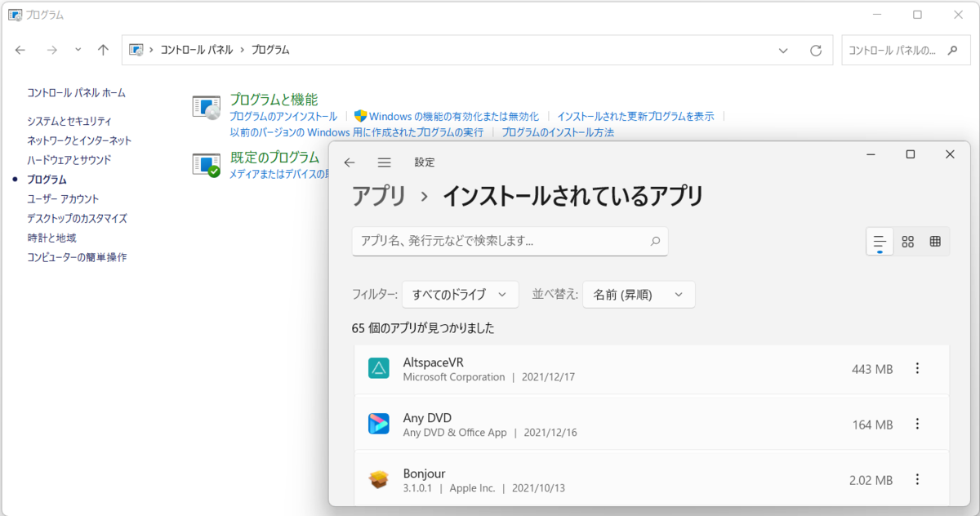Open ユーザー アカウント category
Image resolution: width=980 pixels, height=516 pixels.
click(x=63, y=199)
